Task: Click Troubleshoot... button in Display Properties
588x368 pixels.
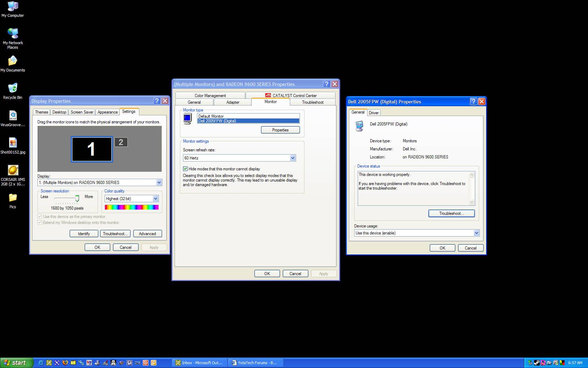Action: [x=115, y=234]
